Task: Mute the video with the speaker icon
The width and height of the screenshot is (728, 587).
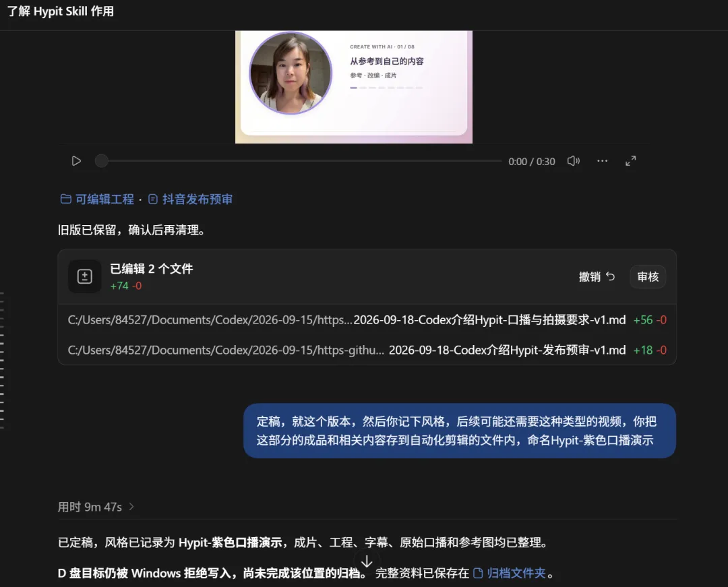Action: click(x=574, y=161)
